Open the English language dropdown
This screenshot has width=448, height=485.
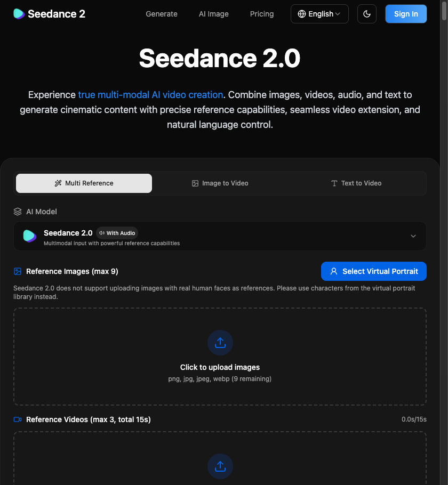pyautogui.click(x=319, y=14)
